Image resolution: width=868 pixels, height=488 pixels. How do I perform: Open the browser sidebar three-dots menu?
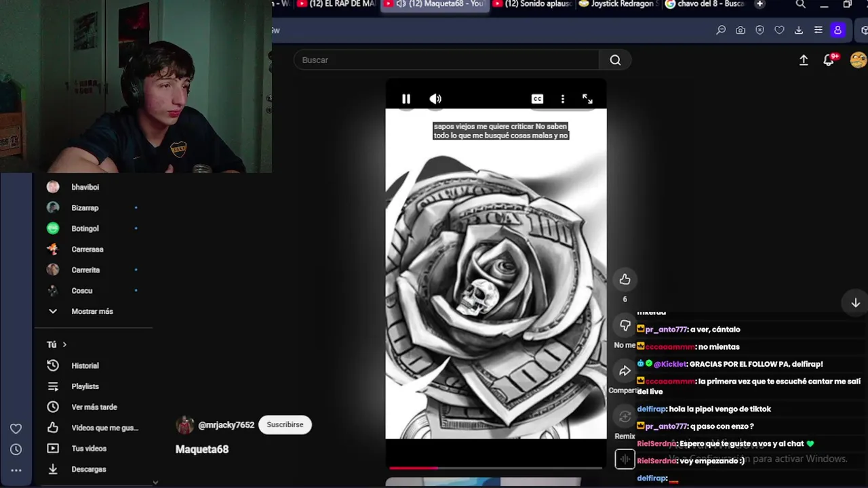[16, 470]
